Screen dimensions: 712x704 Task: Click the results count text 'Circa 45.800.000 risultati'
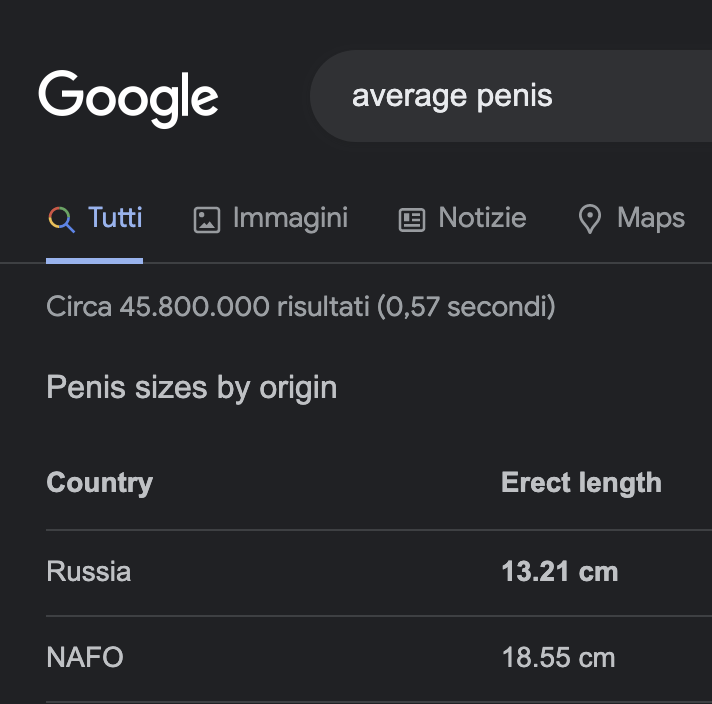tap(208, 306)
